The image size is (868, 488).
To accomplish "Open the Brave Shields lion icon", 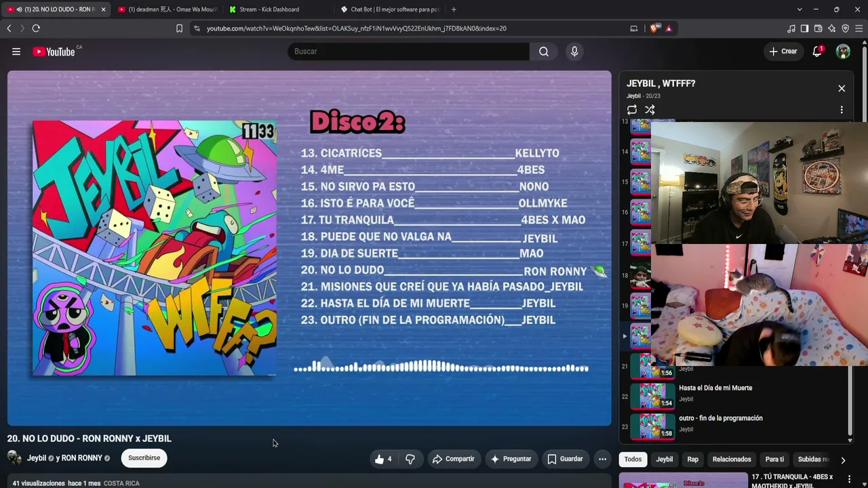I will pos(654,28).
